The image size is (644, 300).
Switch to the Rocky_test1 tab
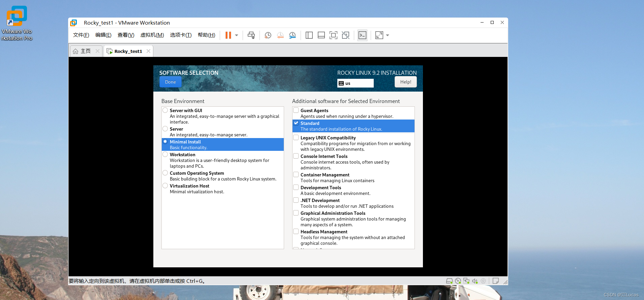tap(128, 51)
